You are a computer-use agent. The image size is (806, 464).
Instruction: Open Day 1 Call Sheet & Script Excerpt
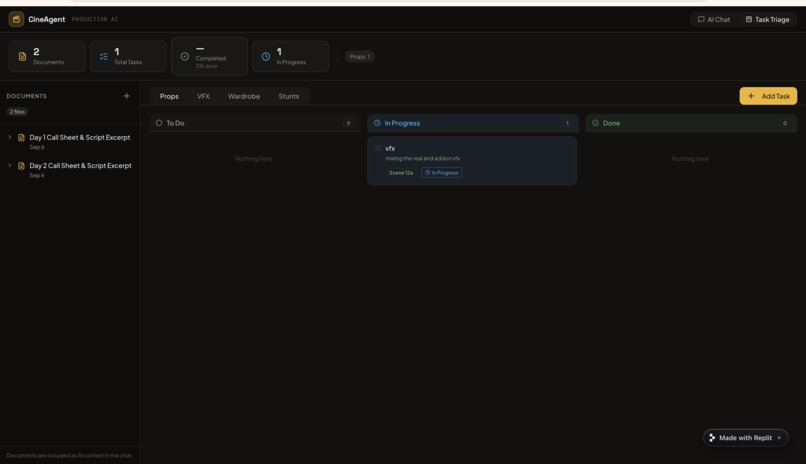(80, 137)
